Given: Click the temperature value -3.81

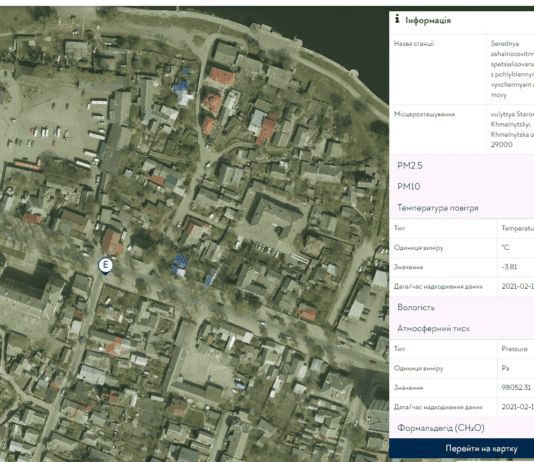Looking at the screenshot, I should click(509, 267).
